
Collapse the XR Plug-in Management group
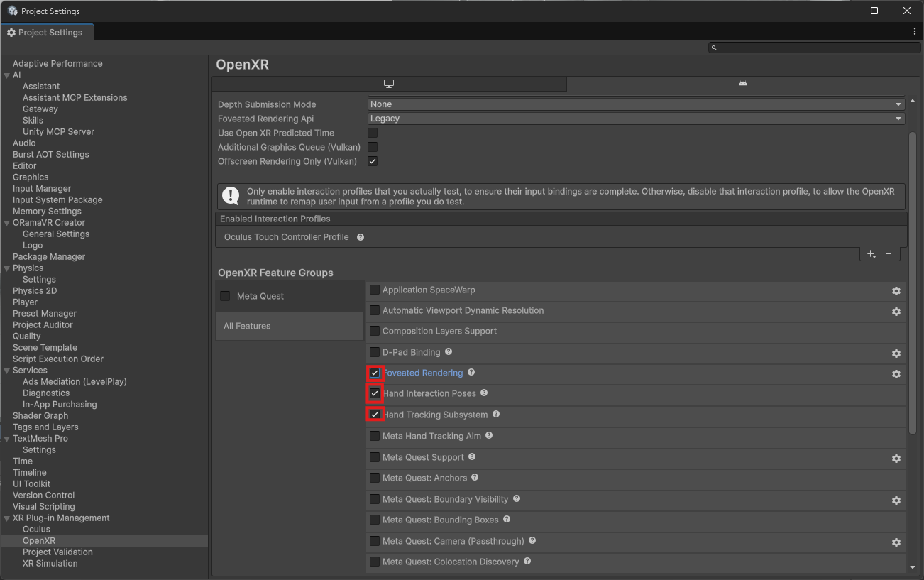coord(7,518)
